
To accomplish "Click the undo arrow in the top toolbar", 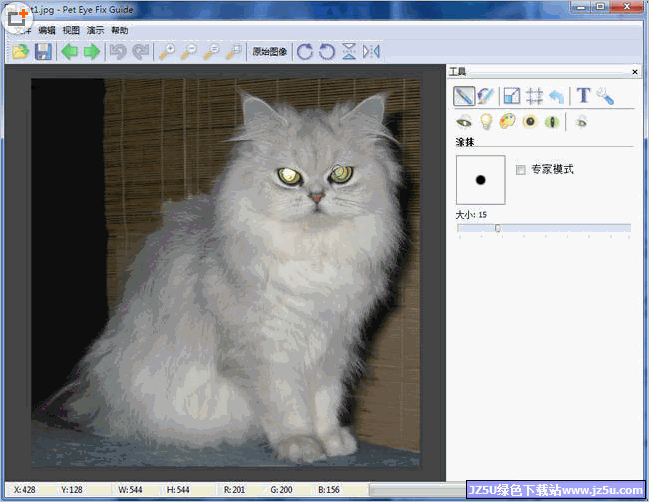I will coord(118,51).
